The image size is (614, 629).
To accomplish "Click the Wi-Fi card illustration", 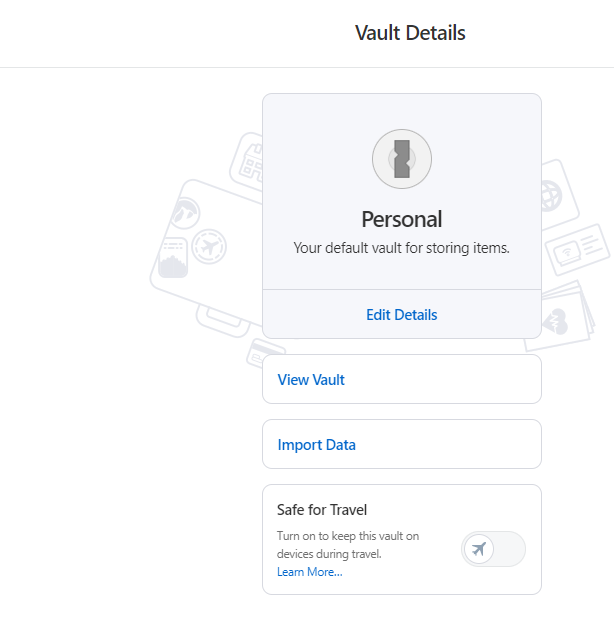I will click(x=577, y=250).
